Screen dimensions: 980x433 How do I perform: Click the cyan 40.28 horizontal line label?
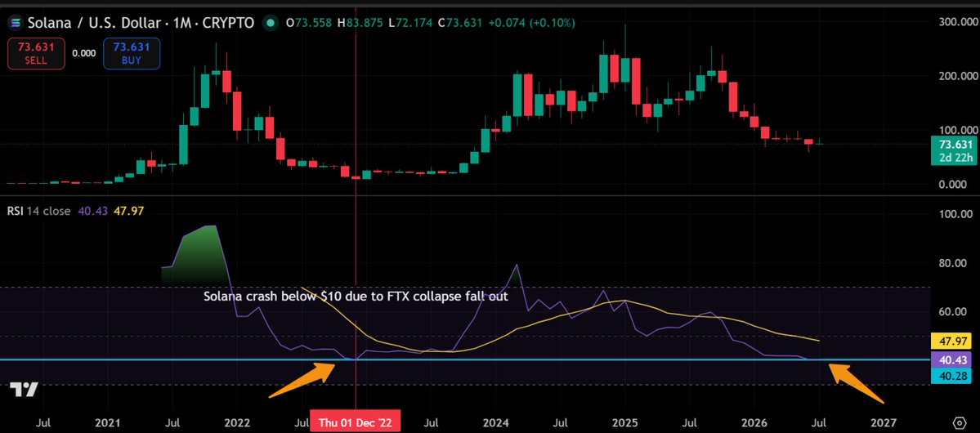951,375
